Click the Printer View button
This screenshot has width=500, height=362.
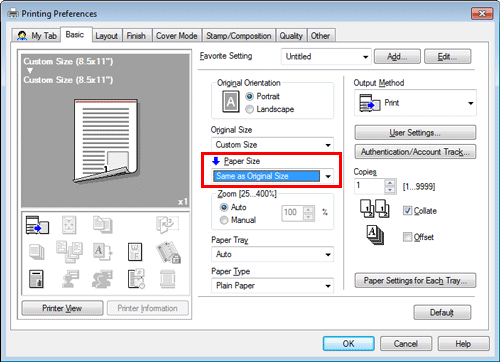(x=62, y=308)
